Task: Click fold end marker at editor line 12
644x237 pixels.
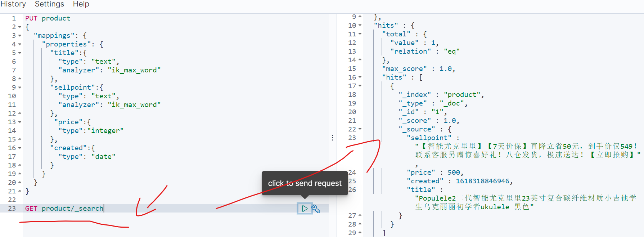Action: [20, 113]
